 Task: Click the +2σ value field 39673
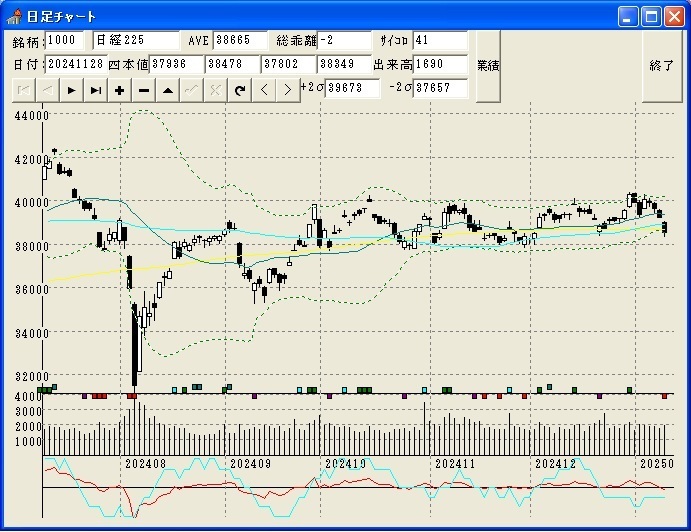[x=353, y=88]
